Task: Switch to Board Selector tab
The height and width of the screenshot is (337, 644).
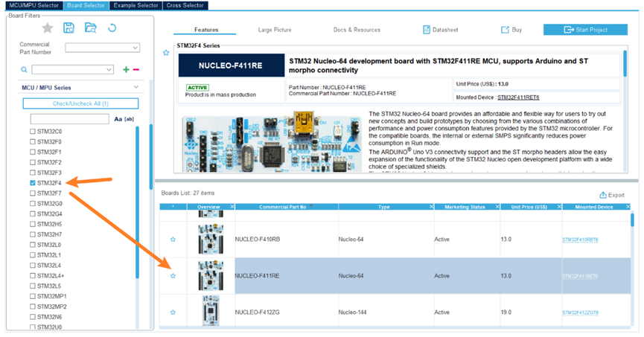Action: tap(86, 5)
